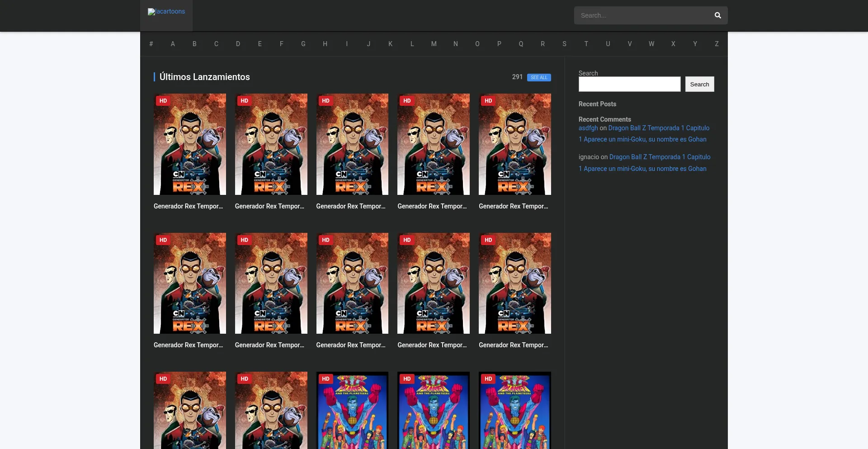Jump to letter X listing
Image resolution: width=868 pixels, height=449 pixels.
673,44
